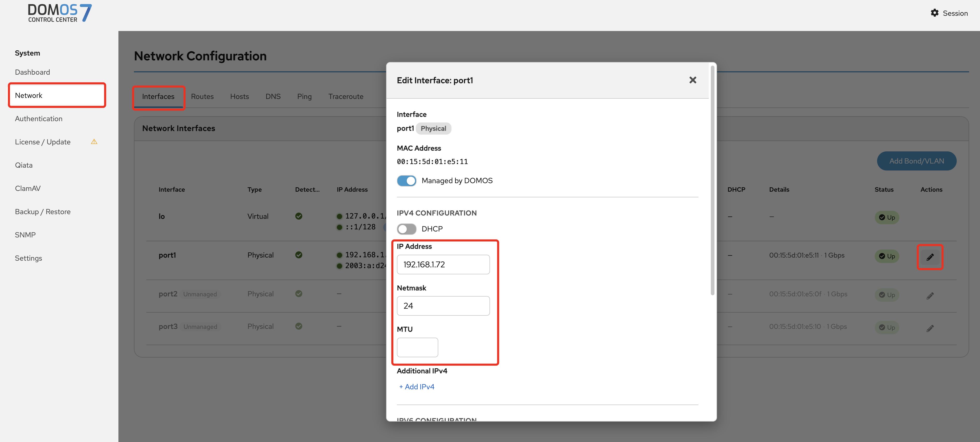Switch to the Interfaces tab
The width and height of the screenshot is (980, 442).
click(158, 97)
